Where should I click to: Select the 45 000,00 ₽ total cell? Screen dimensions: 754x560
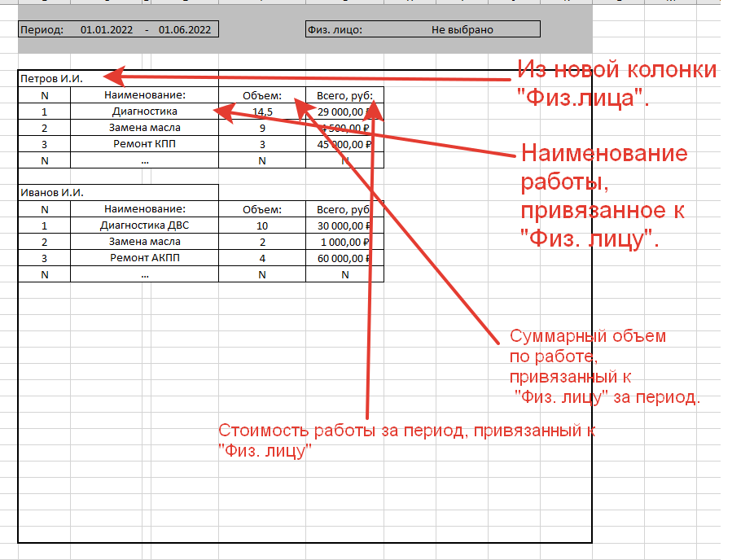[344, 144]
